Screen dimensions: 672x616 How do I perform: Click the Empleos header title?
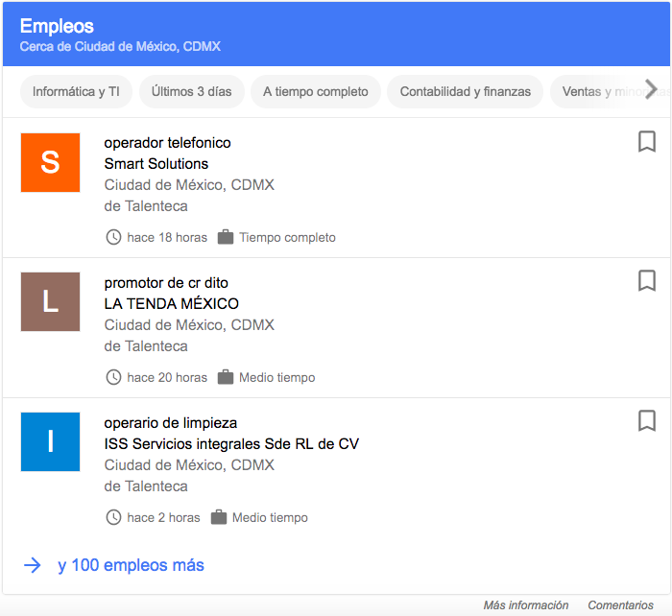[x=57, y=26]
